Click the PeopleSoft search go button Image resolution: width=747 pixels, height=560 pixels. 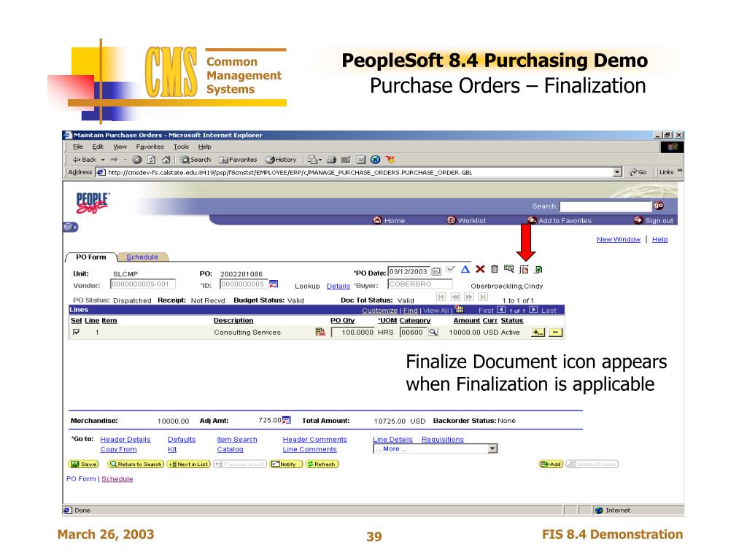[x=659, y=206]
